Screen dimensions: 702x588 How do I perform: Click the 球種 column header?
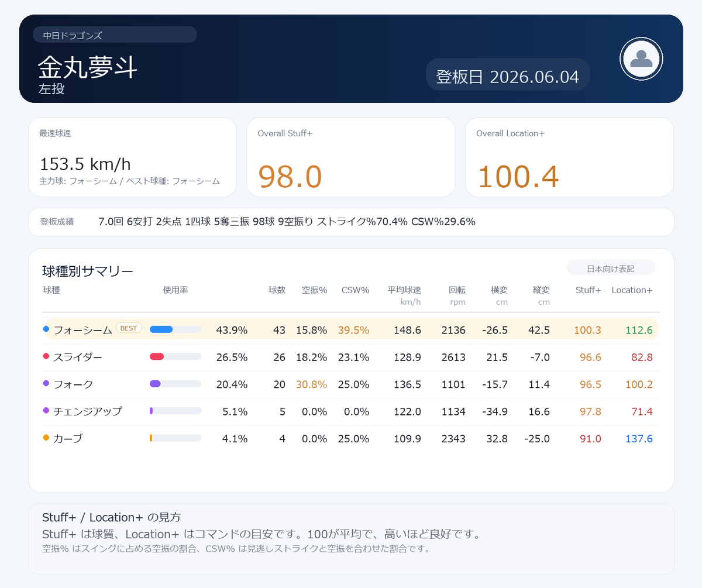[51, 290]
